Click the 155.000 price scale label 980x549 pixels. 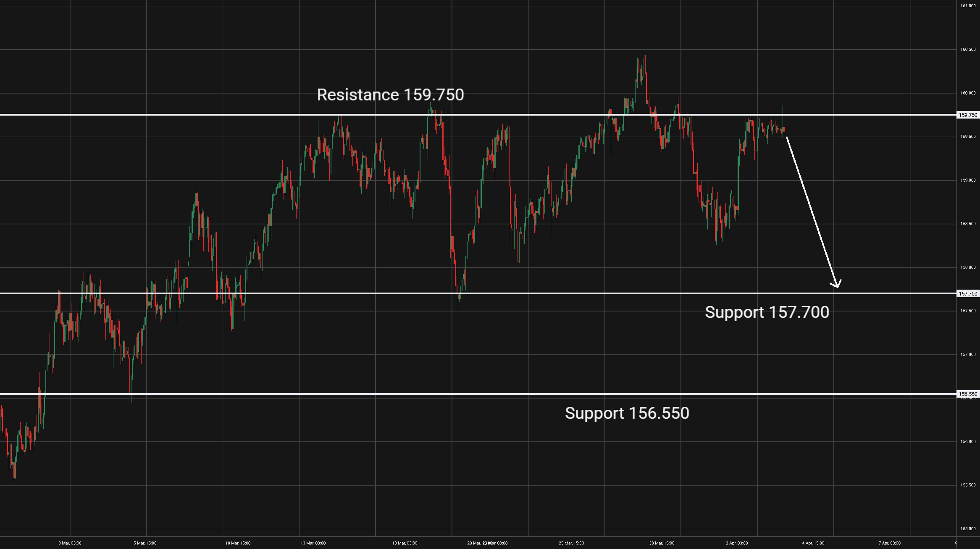coord(968,529)
